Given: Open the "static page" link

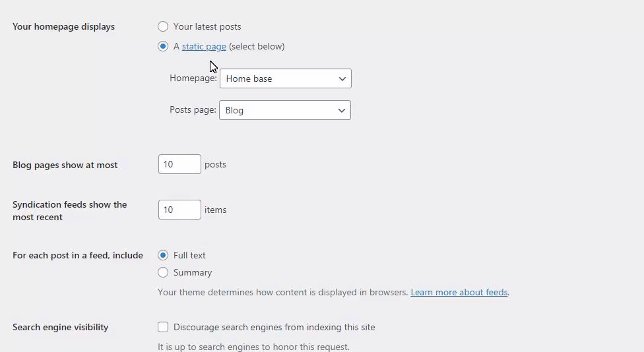Looking at the screenshot, I should (204, 46).
